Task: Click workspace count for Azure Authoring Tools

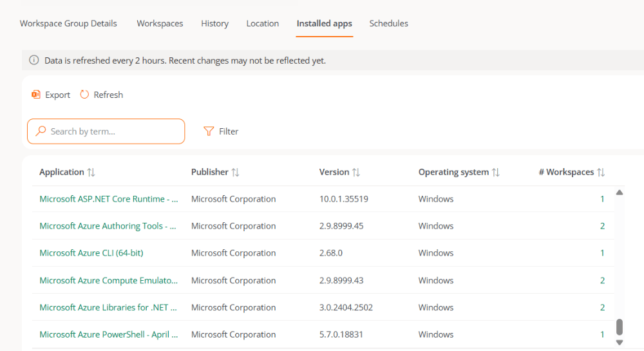Action: (x=602, y=226)
